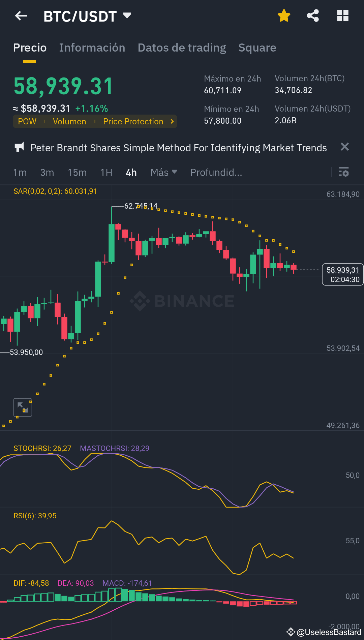Tap the large 58,939.31 price
Screen dimensions: 364x640
[63, 86]
